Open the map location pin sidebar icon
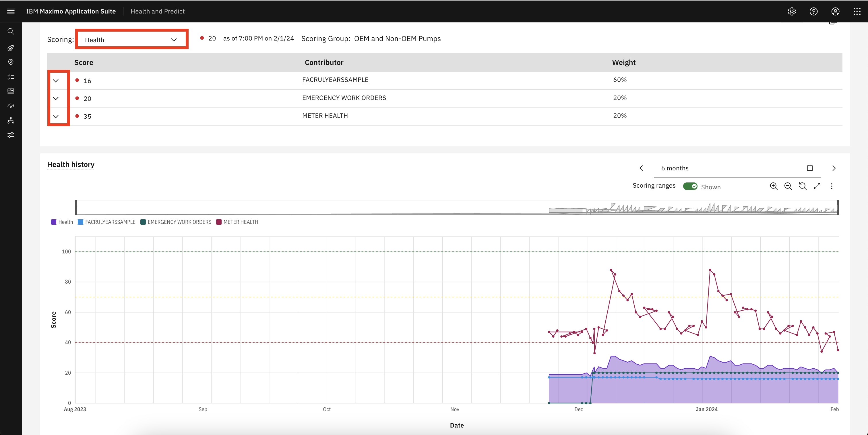The width and height of the screenshot is (868, 435). click(11, 62)
